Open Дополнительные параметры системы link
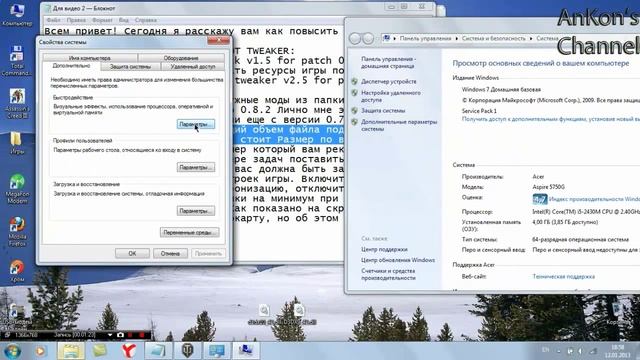 [399, 125]
